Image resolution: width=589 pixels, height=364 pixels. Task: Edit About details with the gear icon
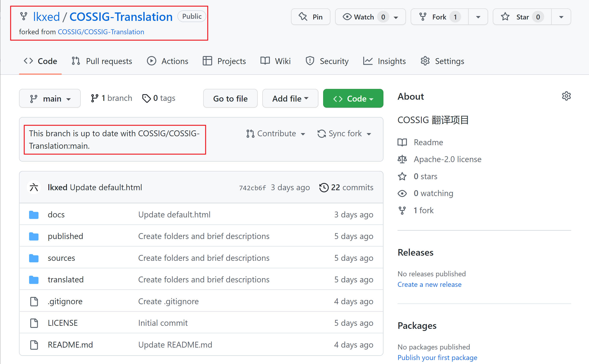(566, 96)
